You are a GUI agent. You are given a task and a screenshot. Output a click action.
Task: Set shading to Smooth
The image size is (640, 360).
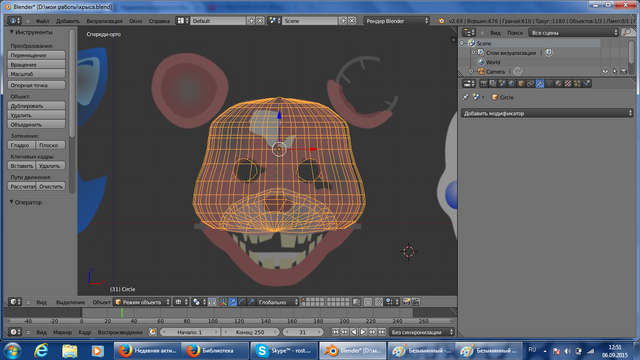pos(22,145)
